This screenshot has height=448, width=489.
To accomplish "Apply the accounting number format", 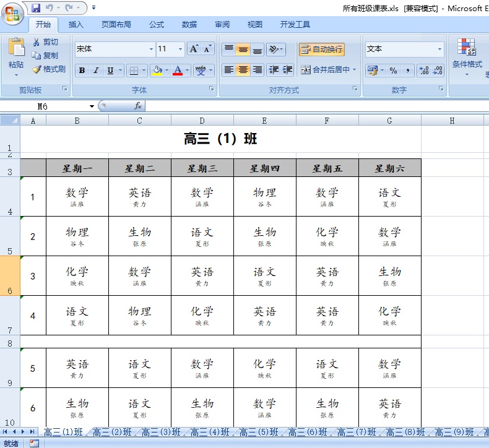I will pos(372,71).
